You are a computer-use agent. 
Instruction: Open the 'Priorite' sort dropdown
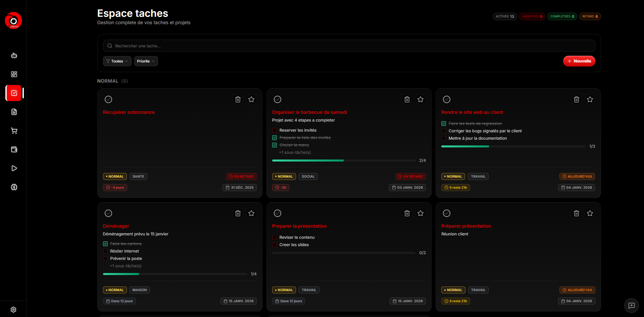(x=146, y=61)
